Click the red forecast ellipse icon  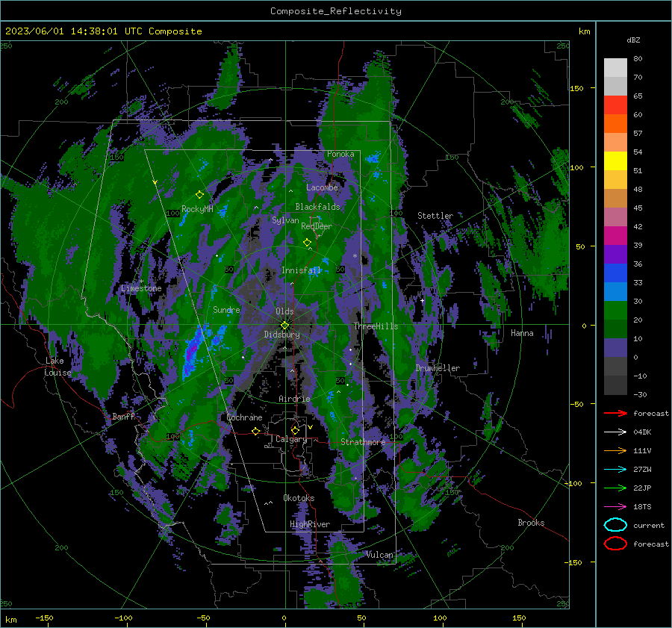tap(615, 544)
